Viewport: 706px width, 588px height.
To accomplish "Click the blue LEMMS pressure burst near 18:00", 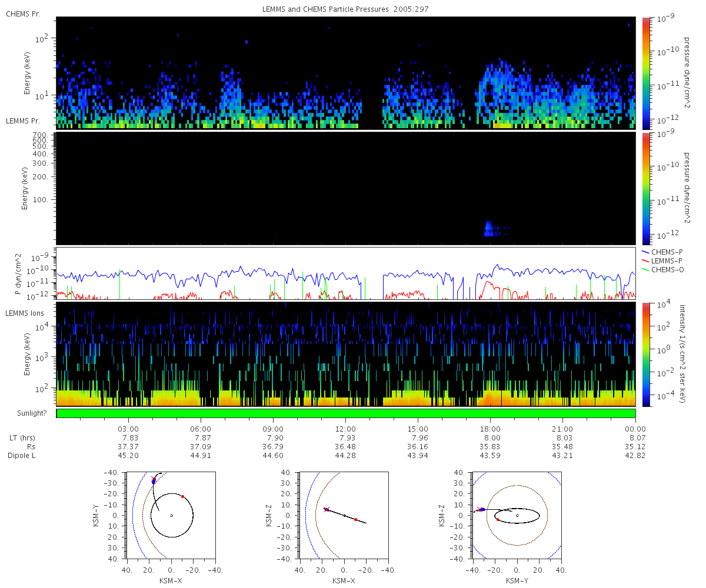I will [x=488, y=229].
